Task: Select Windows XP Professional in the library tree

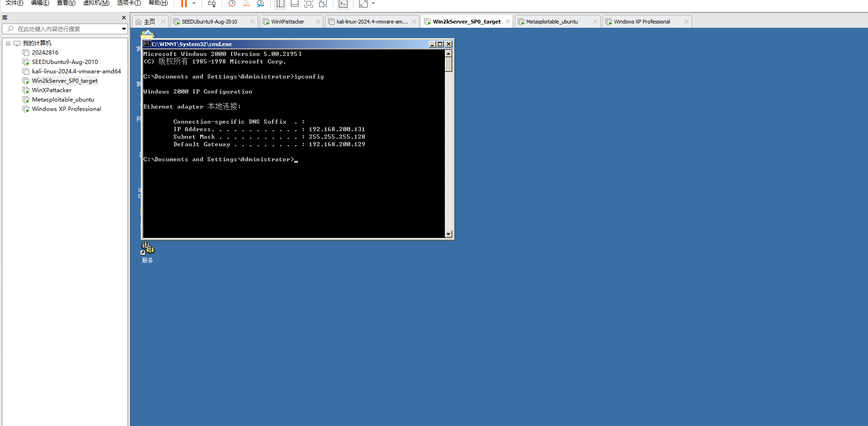Action: 66,109
